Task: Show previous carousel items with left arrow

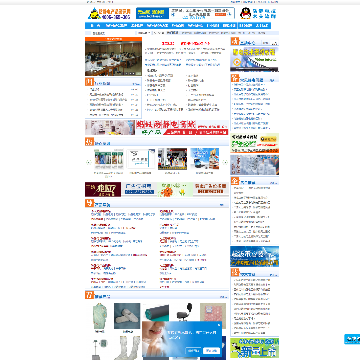Action: (x=89, y=162)
